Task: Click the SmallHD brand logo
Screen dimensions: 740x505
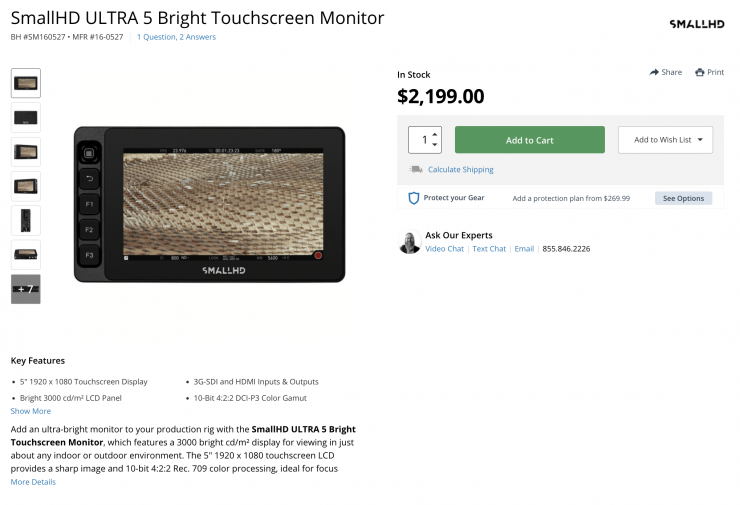Action: click(x=696, y=23)
